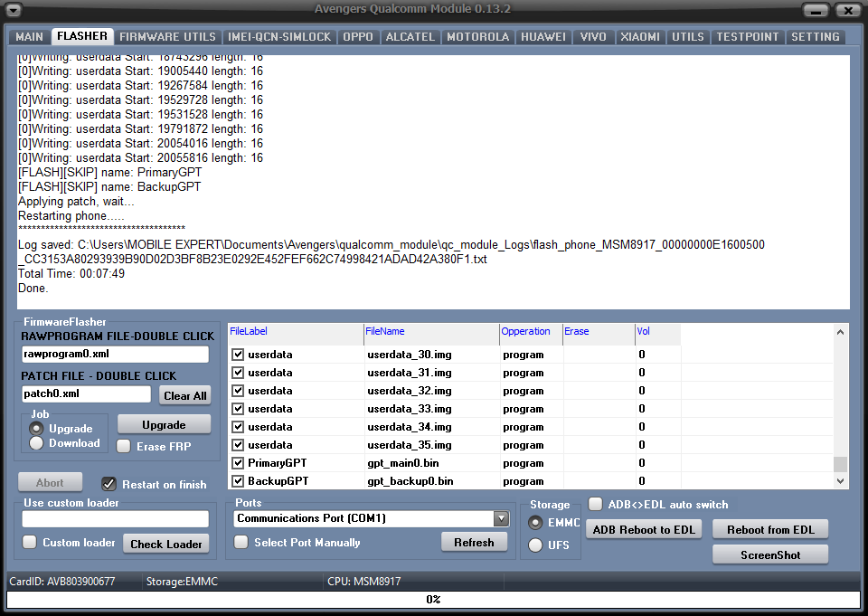Uncheck the BackupGPT row checkbox

pos(238,481)
